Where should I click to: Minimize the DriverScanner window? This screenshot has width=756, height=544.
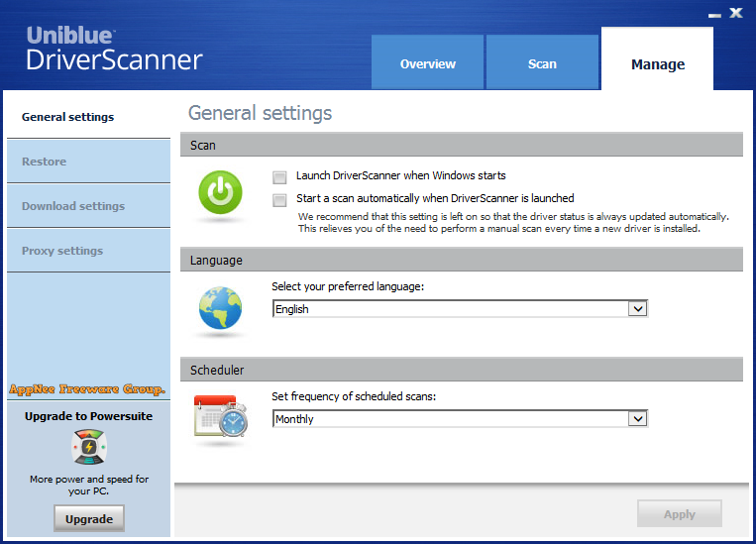714,15
